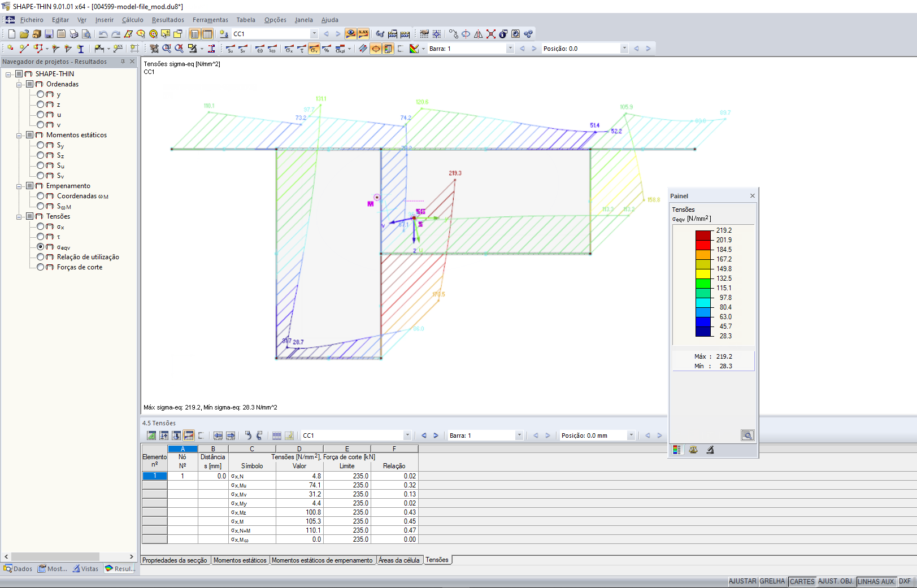Undo the last action

[103, 34]
